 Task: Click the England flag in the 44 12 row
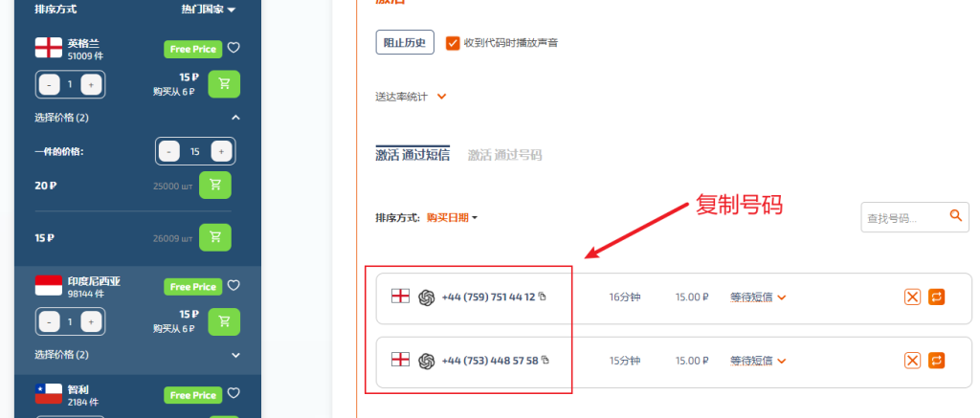click(x=400, y=297)
